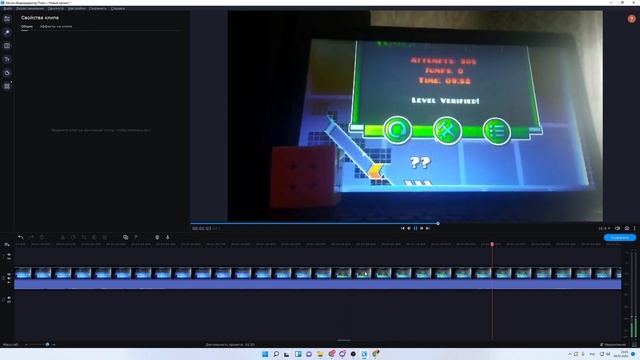Open the 16:9 aspect ratio dropdown
Viewport: 640px width, 360px height.
coord(604,229)
